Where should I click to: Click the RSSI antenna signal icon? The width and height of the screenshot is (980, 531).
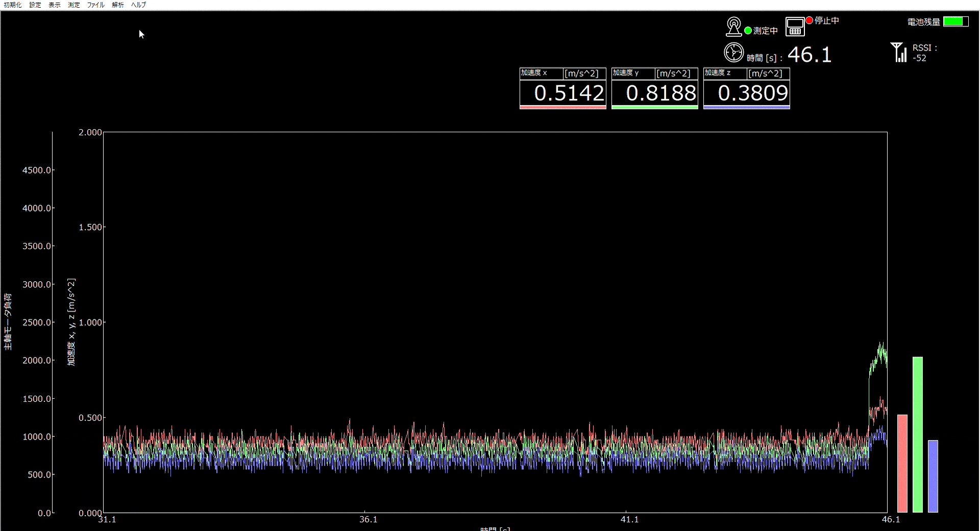coord(899,52)
